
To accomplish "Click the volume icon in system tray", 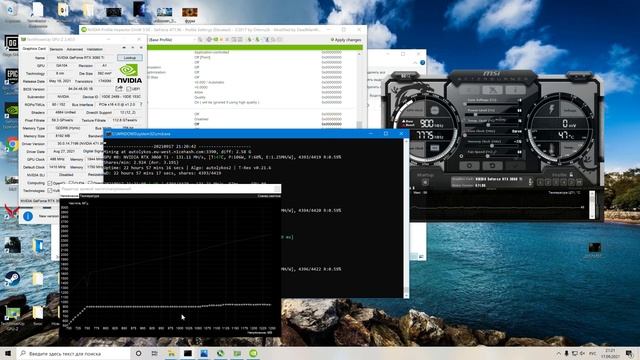I will point(582,353).
